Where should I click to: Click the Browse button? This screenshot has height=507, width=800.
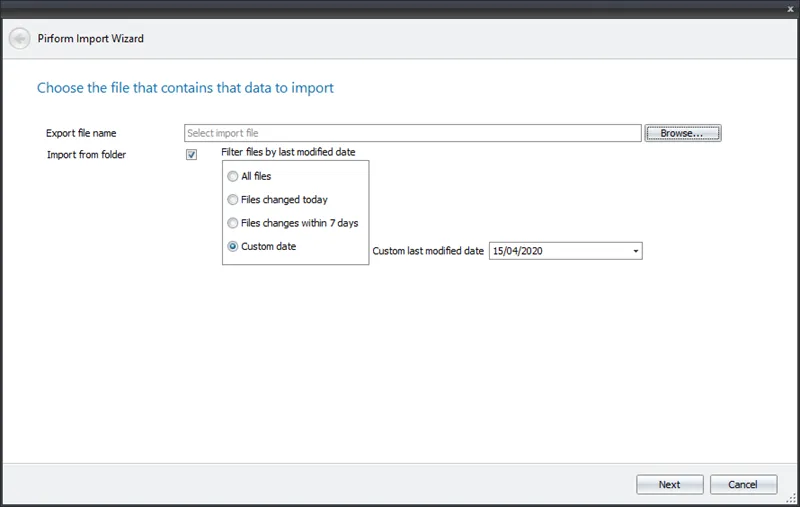[x=683, y=133]
